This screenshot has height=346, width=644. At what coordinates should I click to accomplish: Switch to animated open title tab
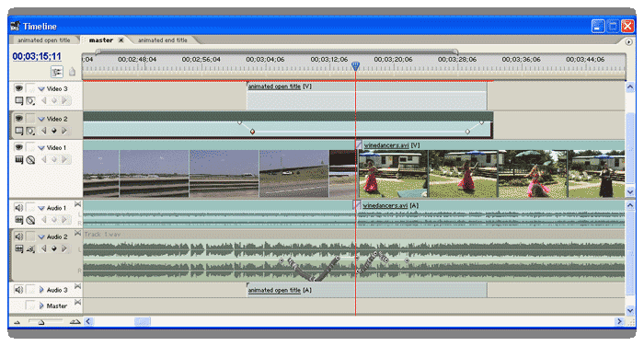click(x=44, y=40)
